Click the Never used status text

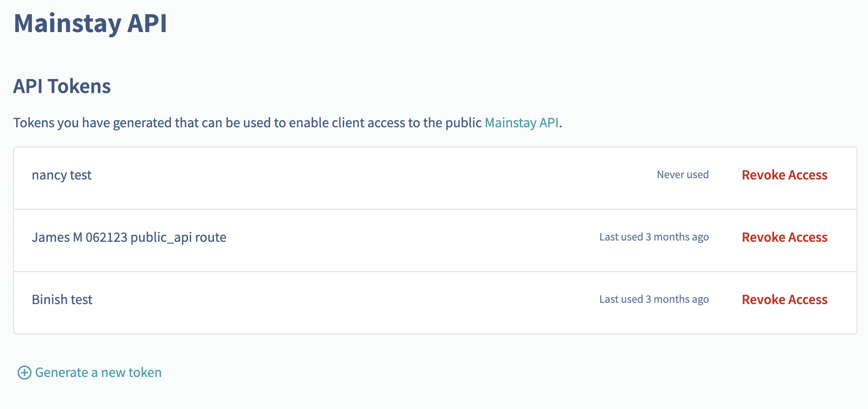683,175
